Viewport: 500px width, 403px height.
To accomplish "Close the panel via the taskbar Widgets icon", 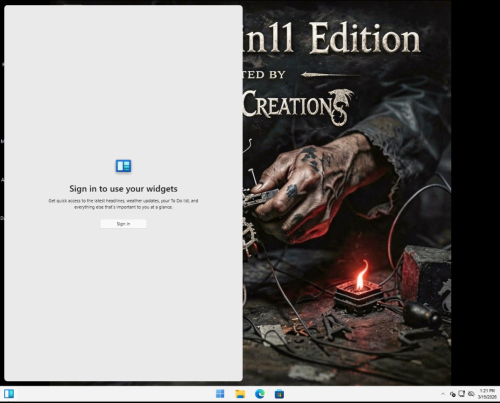I will (x=9, y=394).
